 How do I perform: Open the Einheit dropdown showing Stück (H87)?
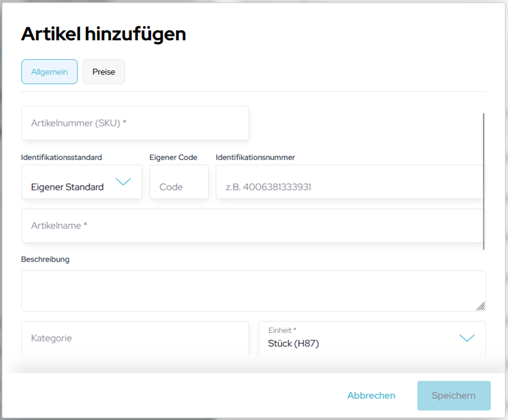360,338
